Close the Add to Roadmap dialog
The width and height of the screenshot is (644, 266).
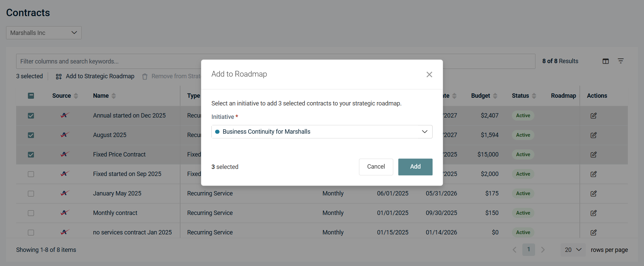429,75
